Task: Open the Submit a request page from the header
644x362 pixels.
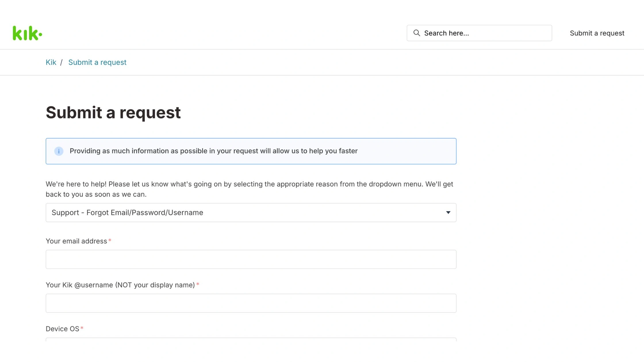Action: point(597,33)
